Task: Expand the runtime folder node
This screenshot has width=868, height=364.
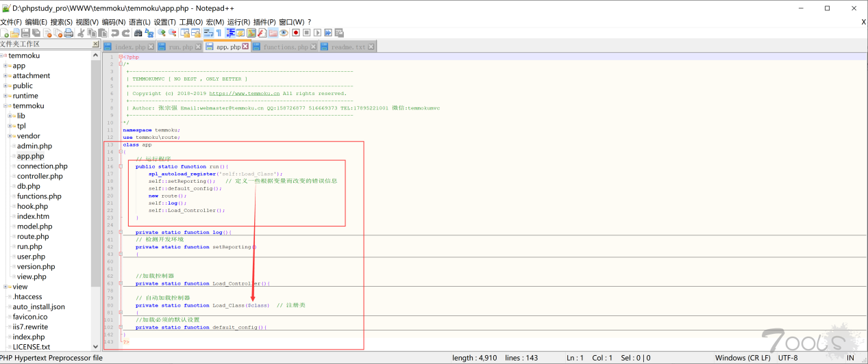Action: tap(5, 96)
